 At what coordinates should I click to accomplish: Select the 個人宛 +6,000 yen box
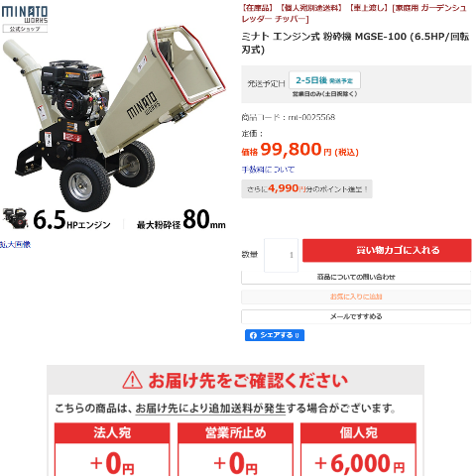(x=358, y=449)
